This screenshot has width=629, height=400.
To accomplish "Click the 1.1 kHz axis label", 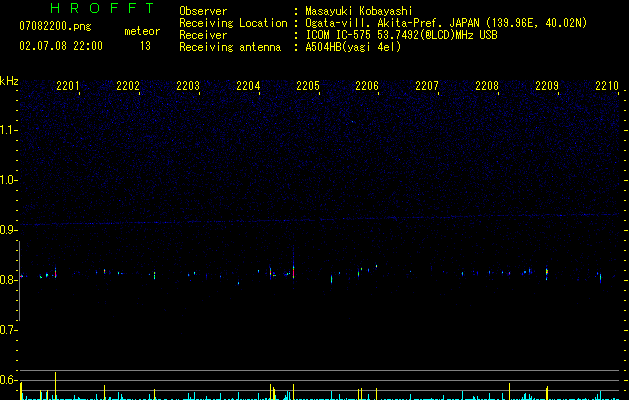I will 7,130.
